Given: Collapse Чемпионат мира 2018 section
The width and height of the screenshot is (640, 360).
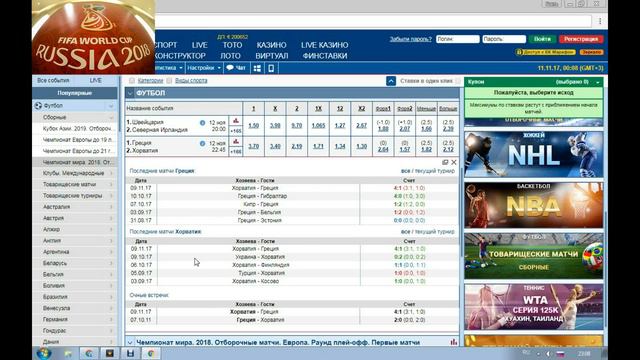Looking at the screenshot, I should tap(130, 342).
